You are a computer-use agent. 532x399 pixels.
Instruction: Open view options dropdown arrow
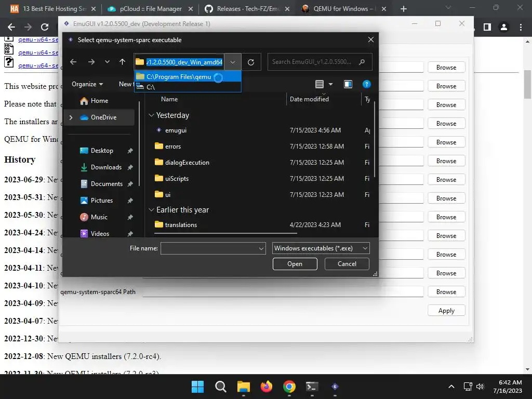point(330,84)
